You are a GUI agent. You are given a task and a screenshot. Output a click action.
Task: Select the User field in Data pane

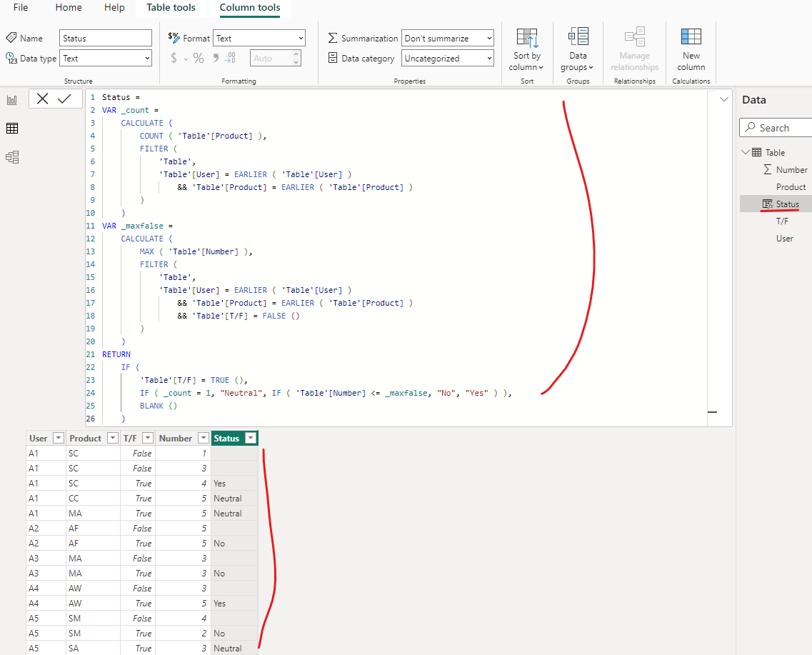[785, 238]
